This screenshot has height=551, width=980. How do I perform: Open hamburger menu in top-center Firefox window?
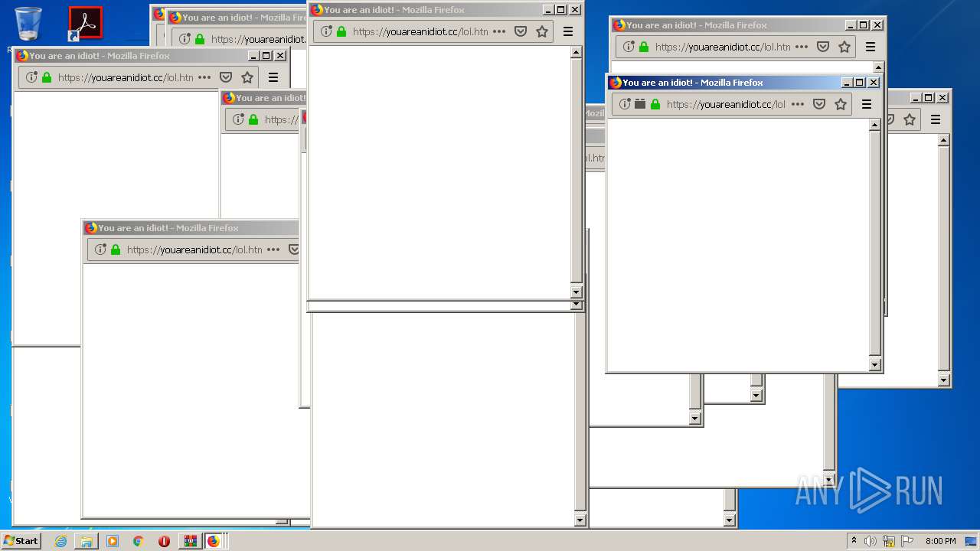568,31
